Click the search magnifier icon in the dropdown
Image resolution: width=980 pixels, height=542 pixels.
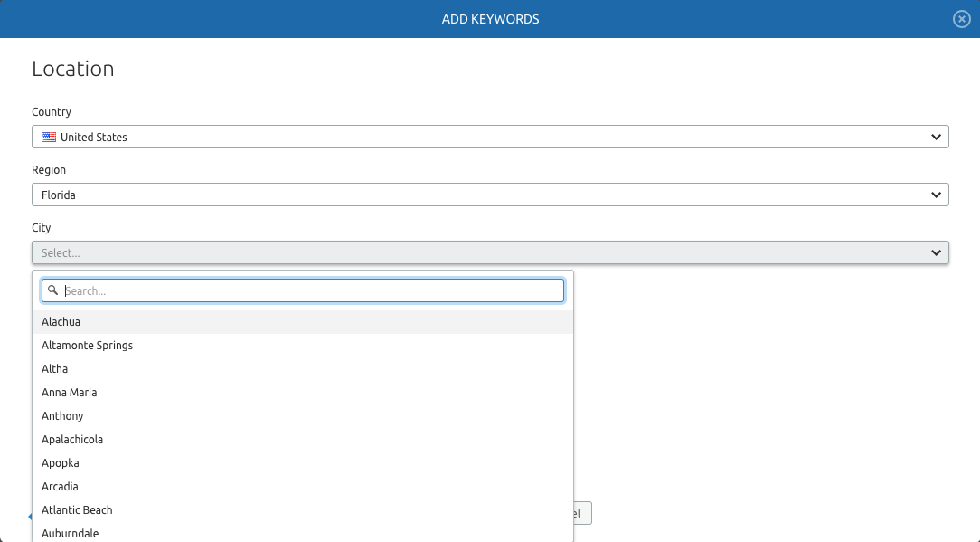tap(52, 290)
